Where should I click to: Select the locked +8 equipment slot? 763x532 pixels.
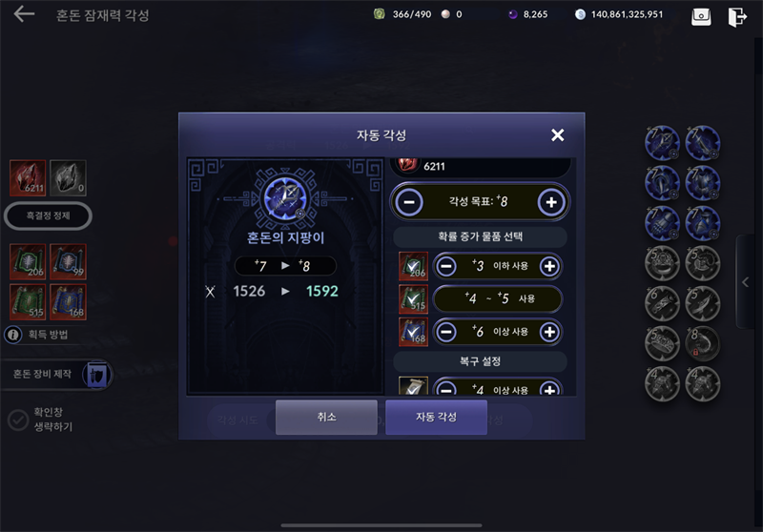tap(702, 343)
